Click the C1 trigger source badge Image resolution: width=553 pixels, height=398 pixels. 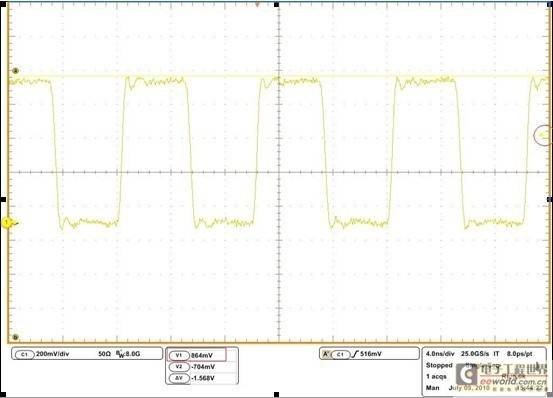[x=340, y=354]
